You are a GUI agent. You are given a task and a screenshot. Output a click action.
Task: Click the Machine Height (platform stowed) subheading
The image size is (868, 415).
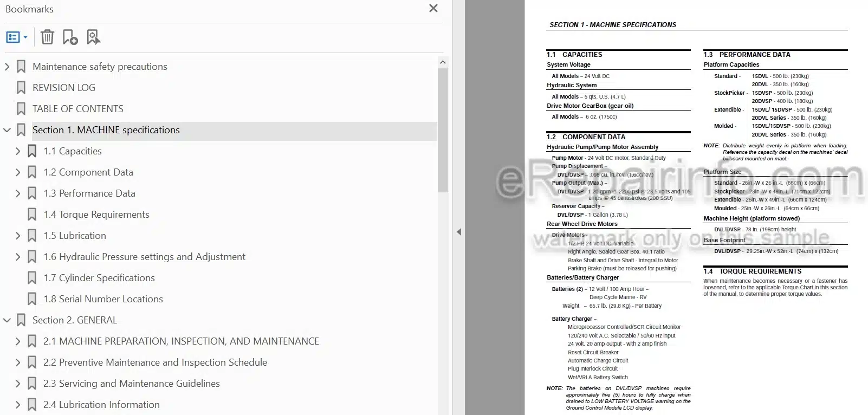pyautogui.click(x=752, y=218)
